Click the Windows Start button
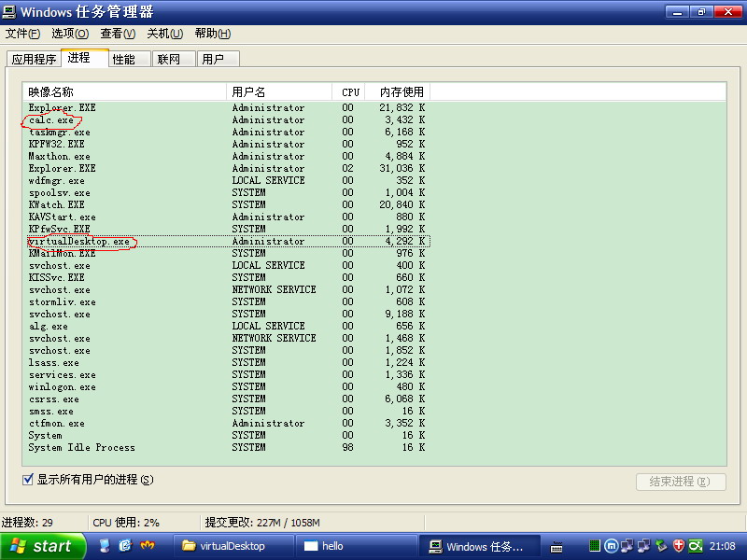The height and width of the screenshot is (560, 747). point(43,546)
